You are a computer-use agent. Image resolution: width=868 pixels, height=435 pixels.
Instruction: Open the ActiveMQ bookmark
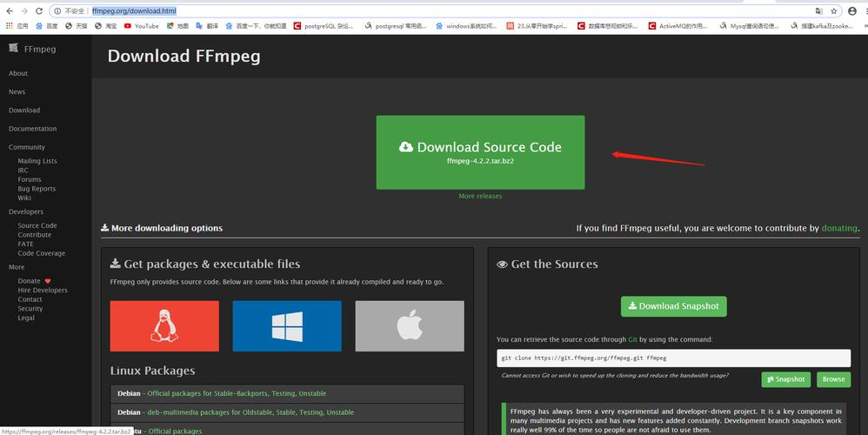tap(678, 26)
